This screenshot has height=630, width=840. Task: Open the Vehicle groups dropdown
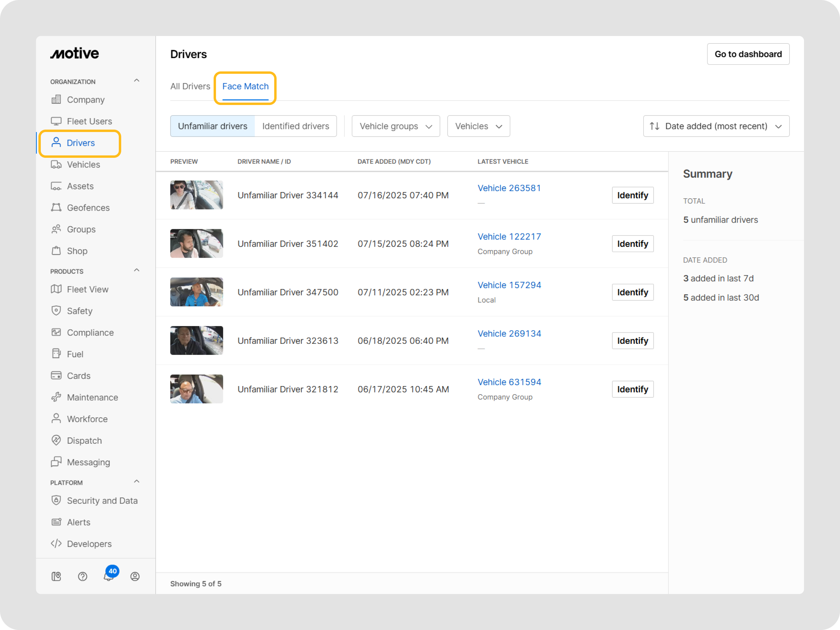[395, 126]
